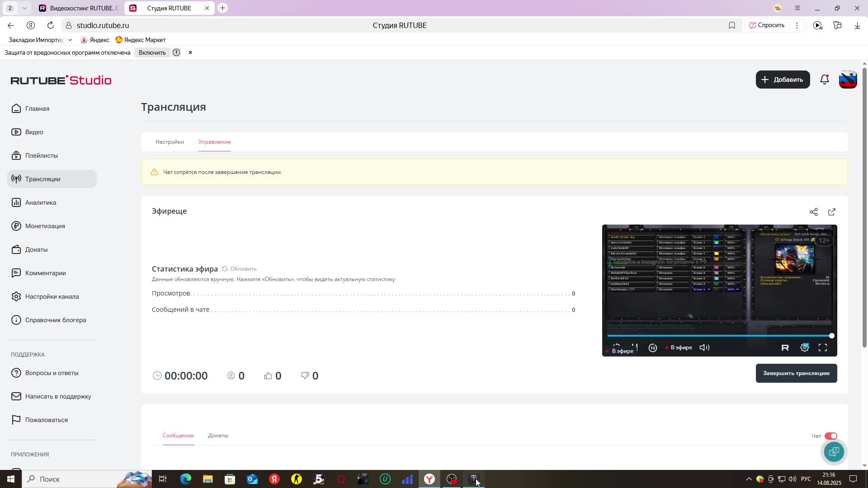This screenshot has width=868, height=488.
Task: Switch to the Настройки tab
Action: point(170,142)
